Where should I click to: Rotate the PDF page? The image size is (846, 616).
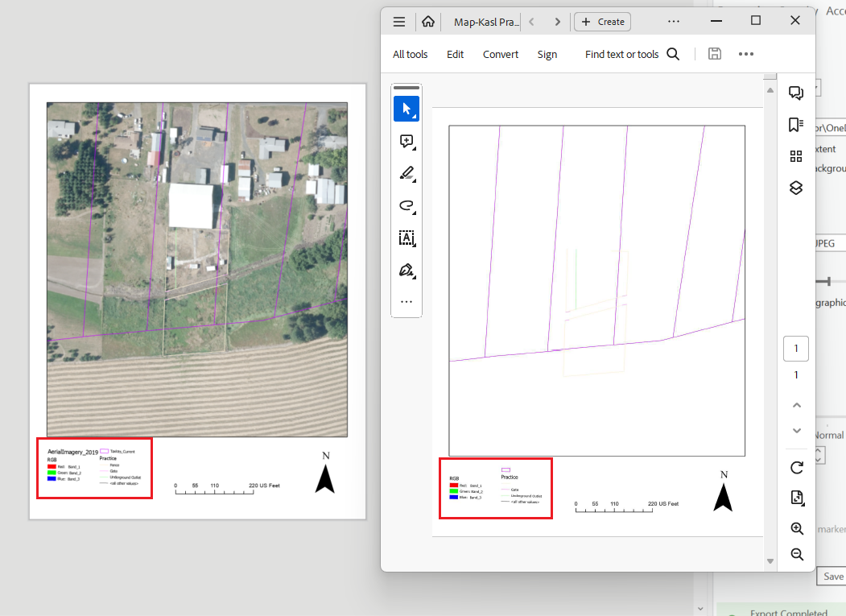(797, 466)
